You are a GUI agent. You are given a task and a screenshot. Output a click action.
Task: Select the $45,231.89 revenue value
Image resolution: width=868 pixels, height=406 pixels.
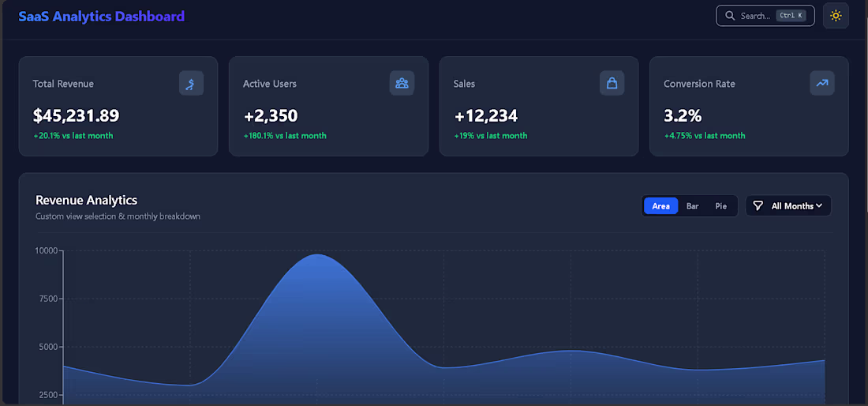pos(76,116)
